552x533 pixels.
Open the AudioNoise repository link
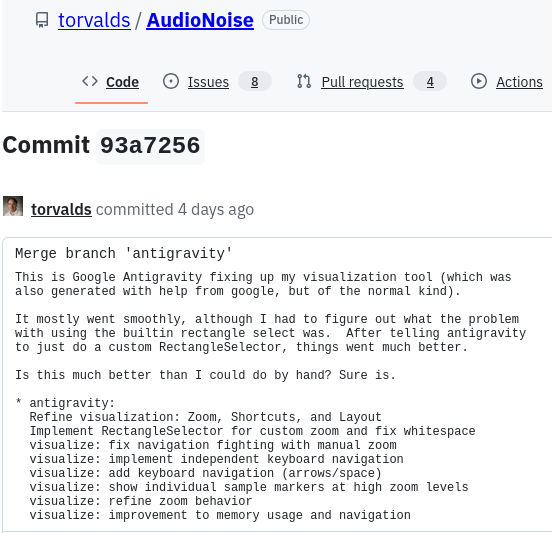tap(200, 20)
